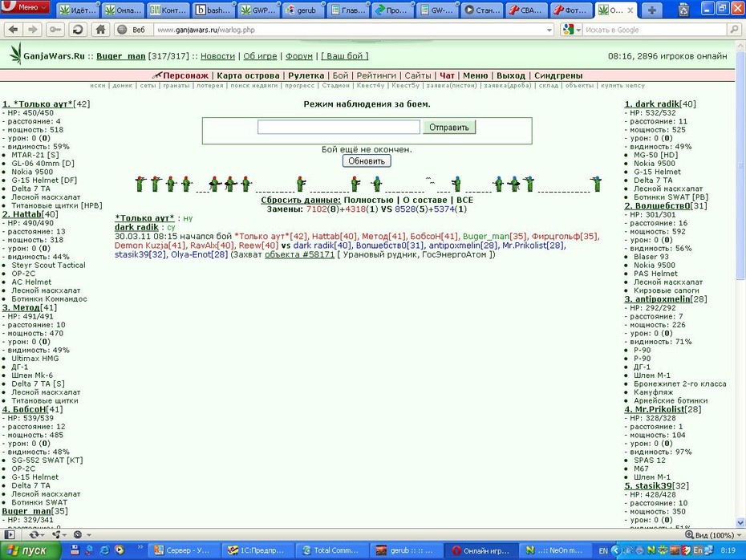Switch to the 'Стан...' tab
The height and width of the screenshot is (560, 746).
(x=484, y=10)
